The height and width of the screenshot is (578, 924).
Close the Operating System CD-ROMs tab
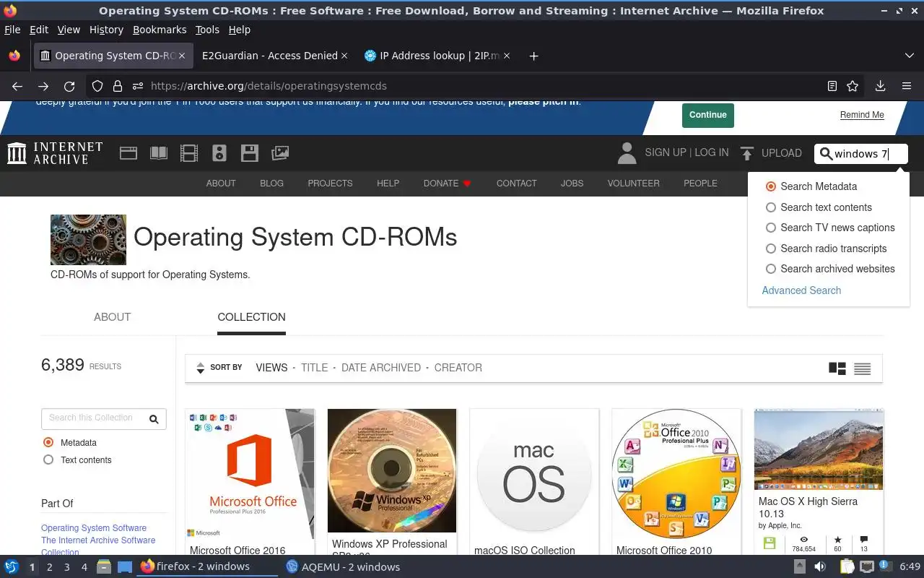(182, 56)
